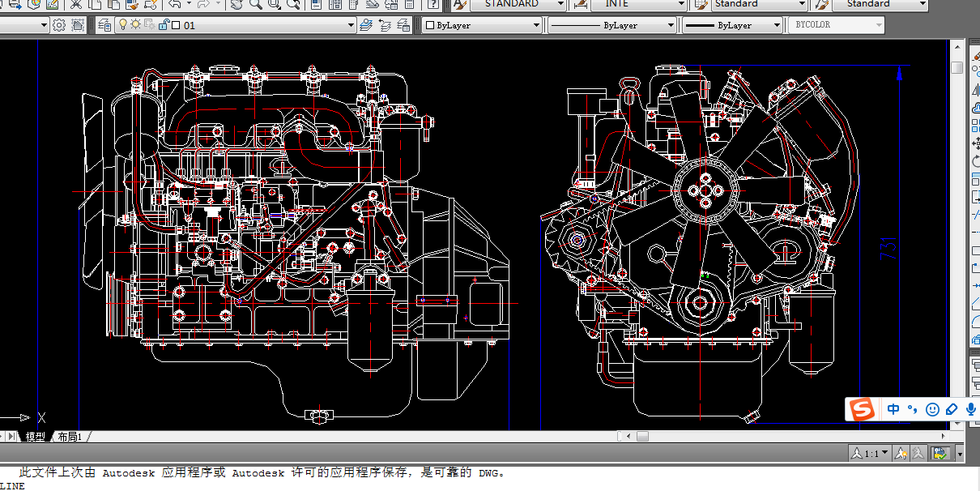Click the status bar tray menu arrow
Screen dimensions: 980x491
click(961, 455)
